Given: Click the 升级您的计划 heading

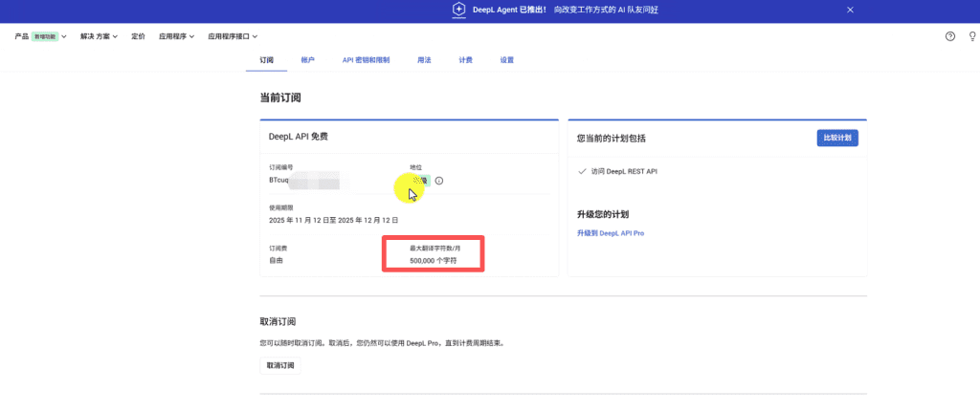Looking at the screenshot, I should [603, 215].
